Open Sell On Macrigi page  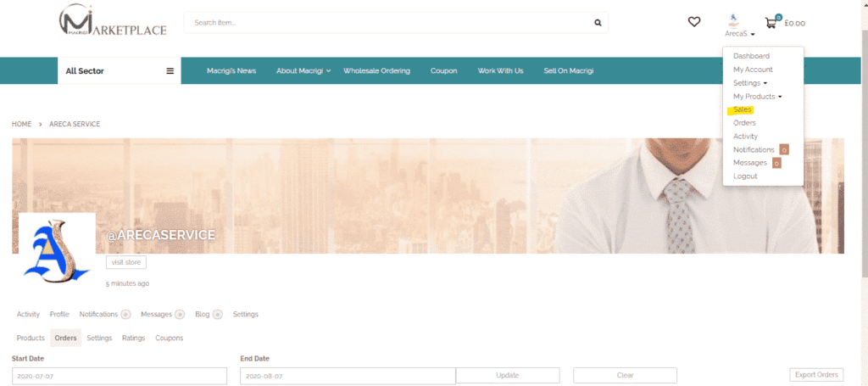pyautogui.click(x=569, y=71)
